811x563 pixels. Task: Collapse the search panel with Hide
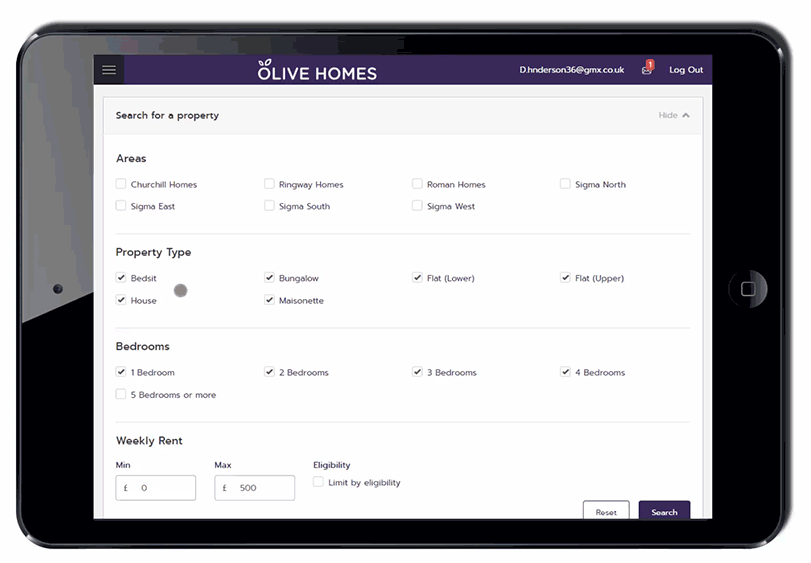pyautogui.click(x=674, y=115)
